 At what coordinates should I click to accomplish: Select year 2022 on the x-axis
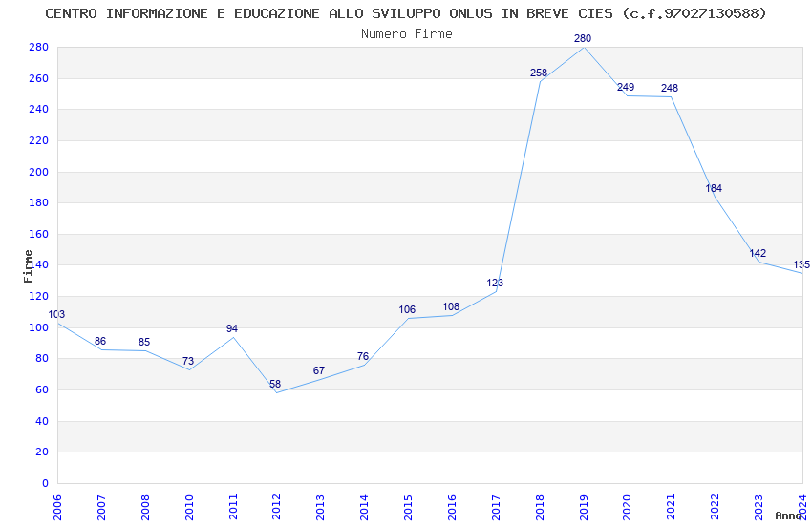[715, 503]
